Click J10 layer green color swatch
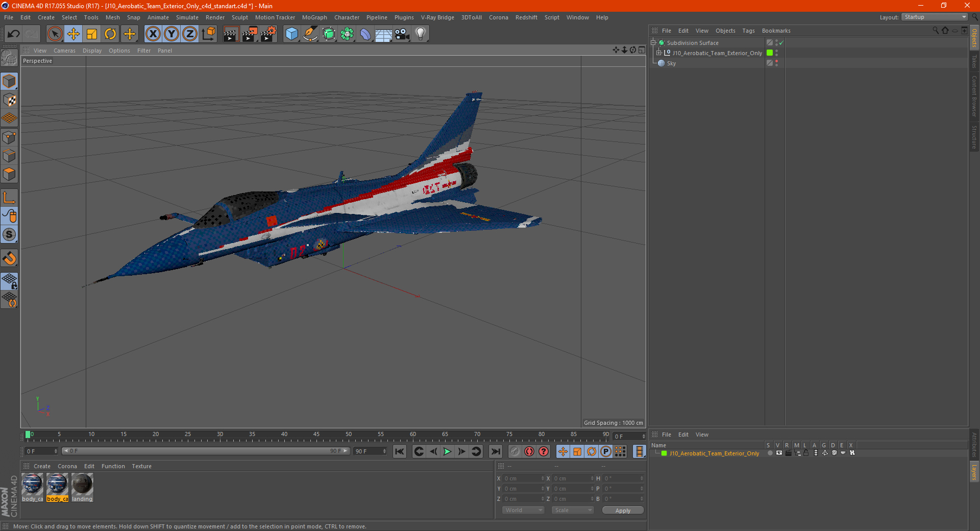980x531 pixels. 664,453
